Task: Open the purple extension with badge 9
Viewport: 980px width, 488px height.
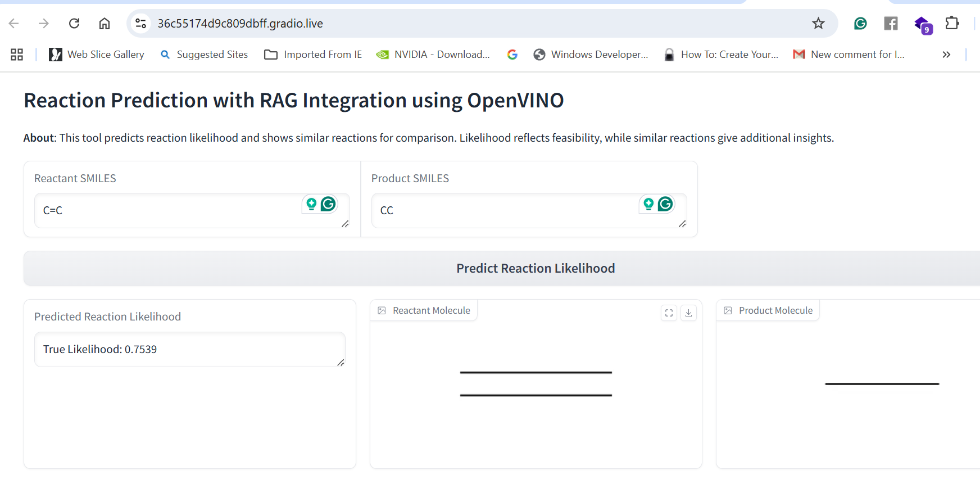Action: pos(923,25)
